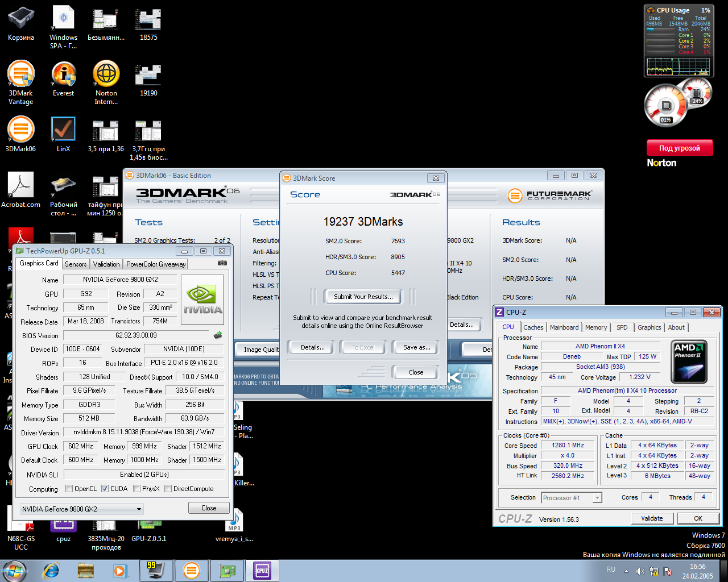Viewport: 728px width, 582px height.
Task: Switch to 3DMark06 via its taskbar button
Action: 192,571
